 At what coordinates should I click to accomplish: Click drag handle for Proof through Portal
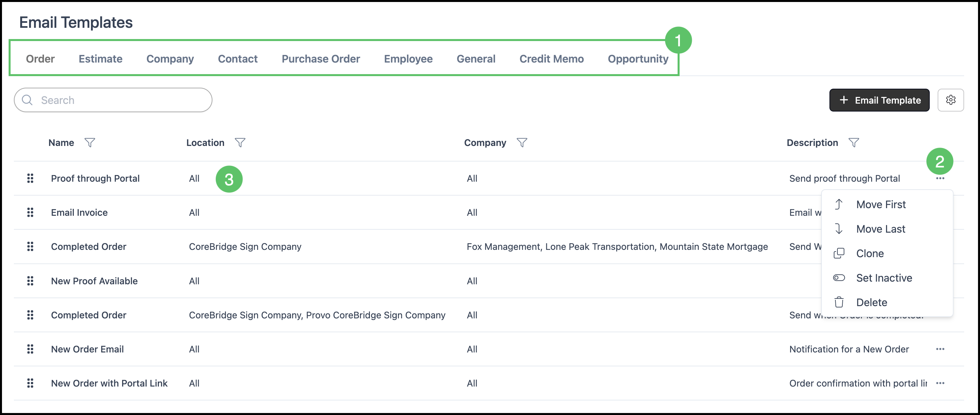pyautogui.click(x=30, y=178)
